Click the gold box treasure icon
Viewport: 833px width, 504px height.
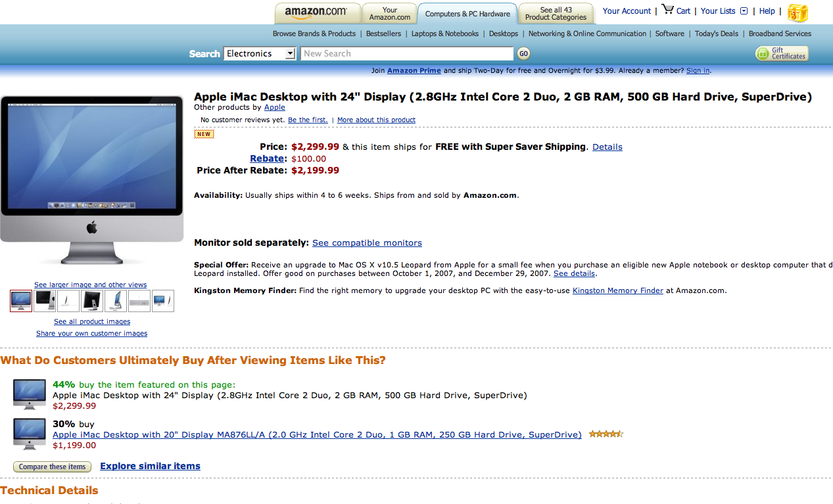[797, 13]
